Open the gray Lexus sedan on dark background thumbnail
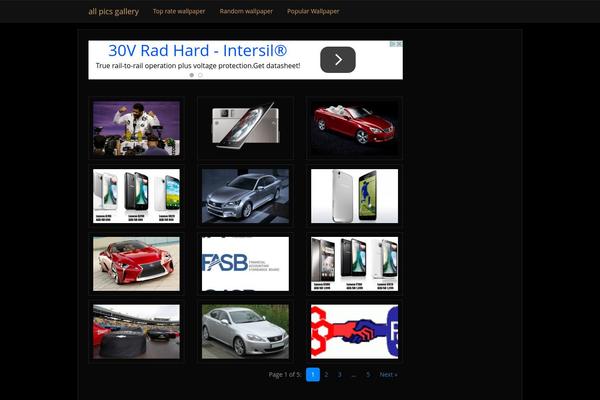This screenshot has height=400, width=600. (245, 196)
